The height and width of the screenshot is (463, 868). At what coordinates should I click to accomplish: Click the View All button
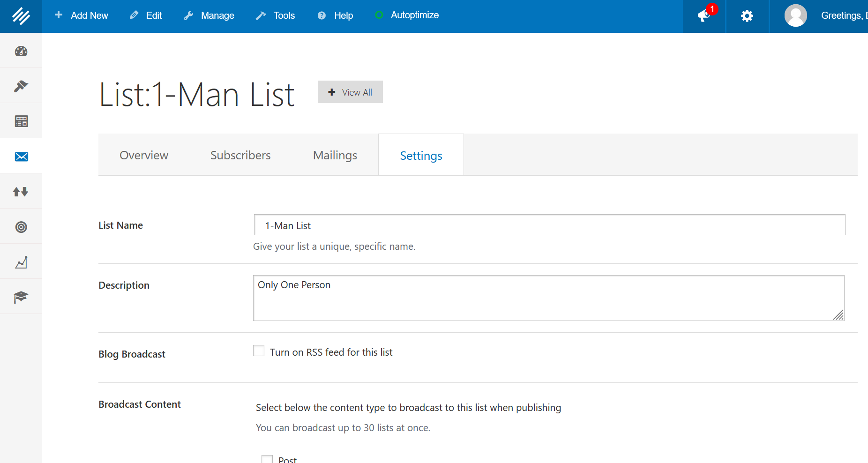(x=350, y=92)
